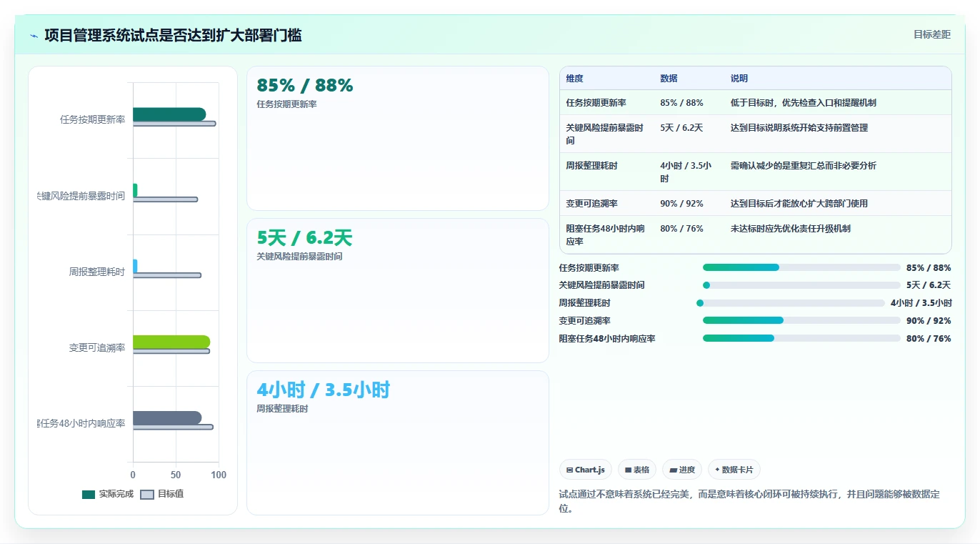The height and width of the screenshot is (544, 980).
Task: Click the 表格 tag chip
Action: (636, 470)
